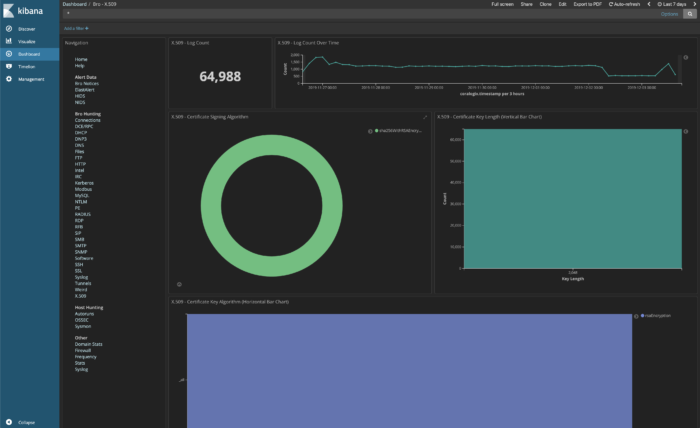Open HTTP dashboard link
Viewport: 700px width, 428px height.
80,164
